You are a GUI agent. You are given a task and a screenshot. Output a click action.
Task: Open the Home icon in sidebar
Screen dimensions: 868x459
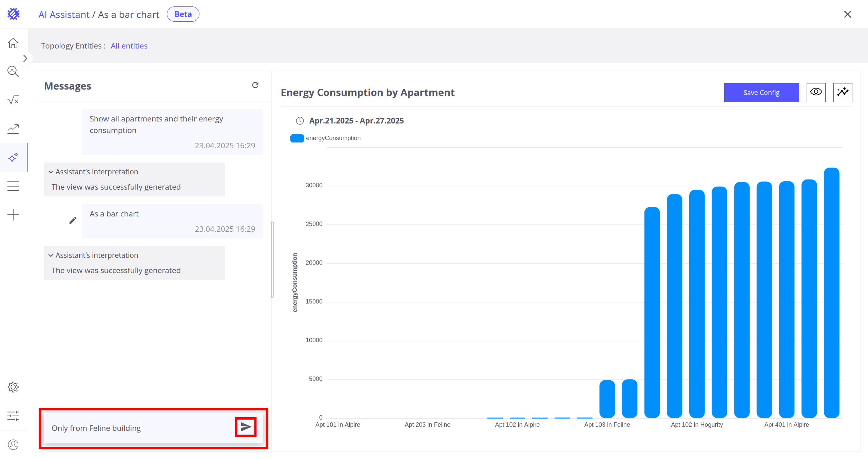(13, 43)
